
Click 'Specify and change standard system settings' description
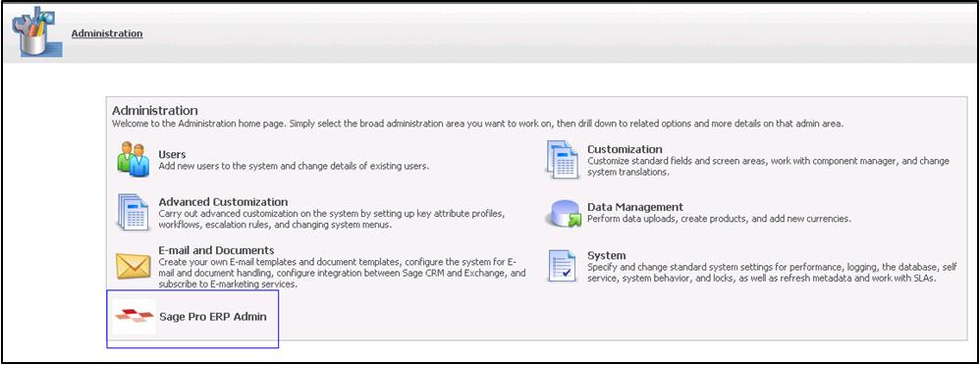pyautogui.click(x=772, y=273)
